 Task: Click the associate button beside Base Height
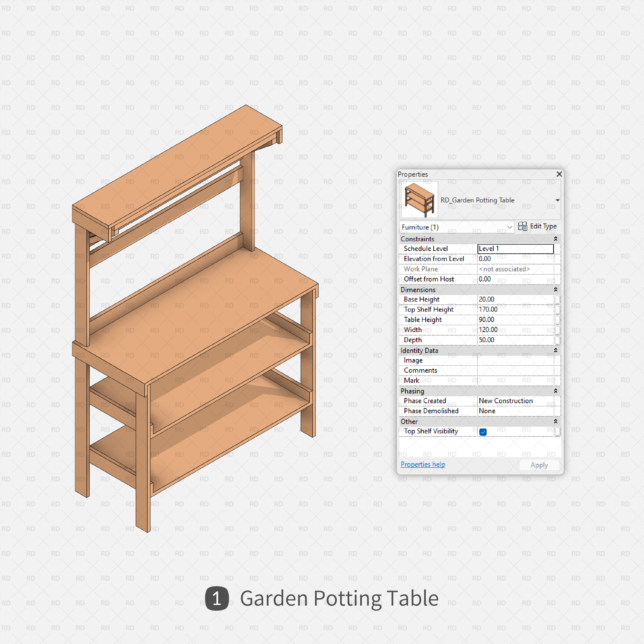point(557,299)
